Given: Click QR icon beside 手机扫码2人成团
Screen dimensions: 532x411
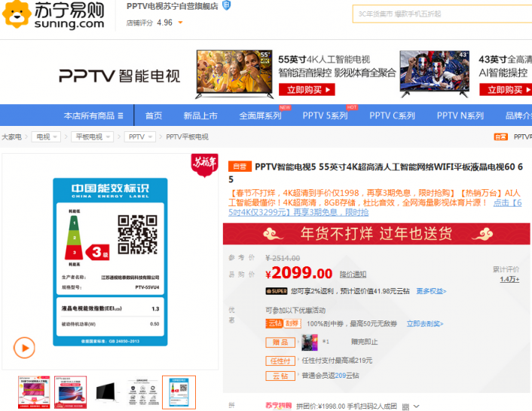Looking at the screenshot, I should coord(405,406).
